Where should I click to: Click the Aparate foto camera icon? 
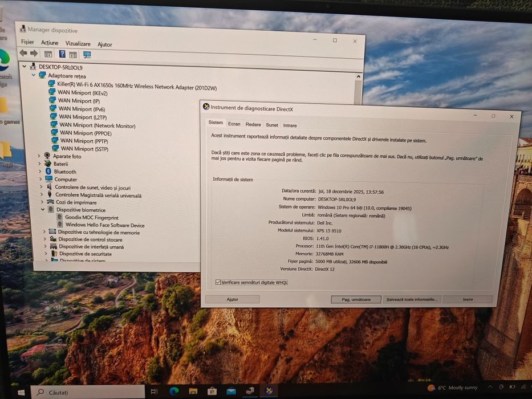47,156
